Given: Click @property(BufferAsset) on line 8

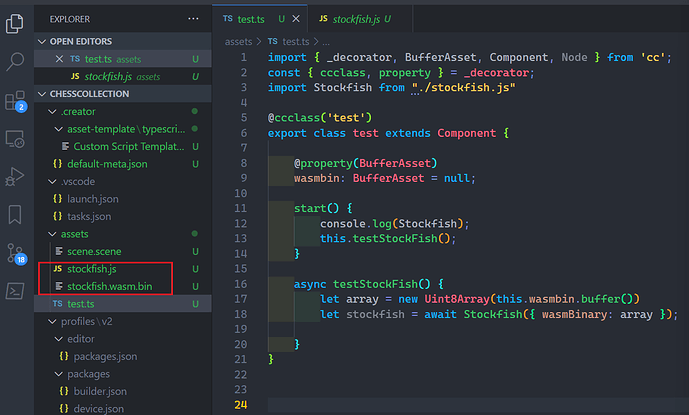Looking at the screenshot, I should point(366,163).
